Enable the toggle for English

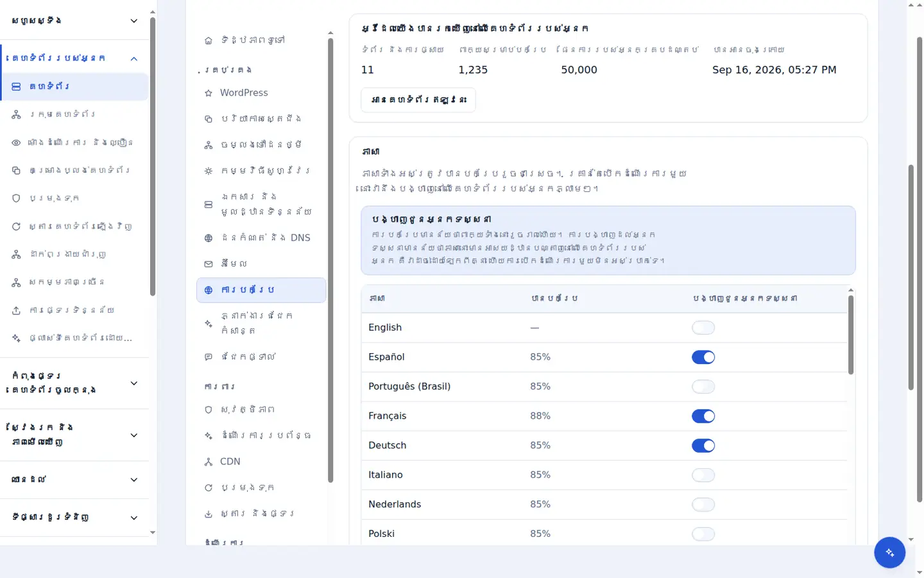click(703, 328)
